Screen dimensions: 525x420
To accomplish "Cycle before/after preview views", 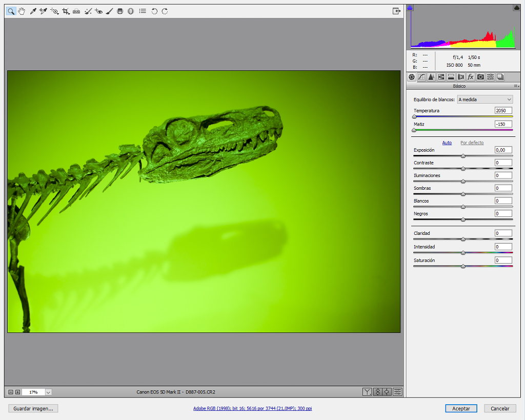I will 367,392.
